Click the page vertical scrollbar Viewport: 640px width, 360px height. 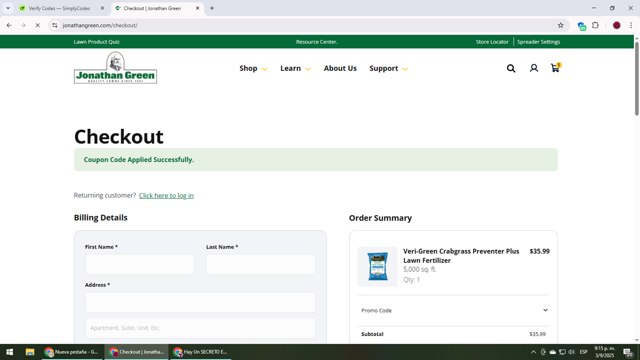636,78
